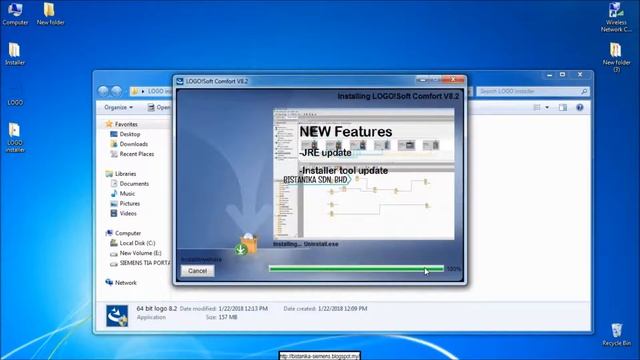The height and width of the screenshot is (360, 640).
Task: Select Libraries in the navigation pane
Action: coord(121,174)
